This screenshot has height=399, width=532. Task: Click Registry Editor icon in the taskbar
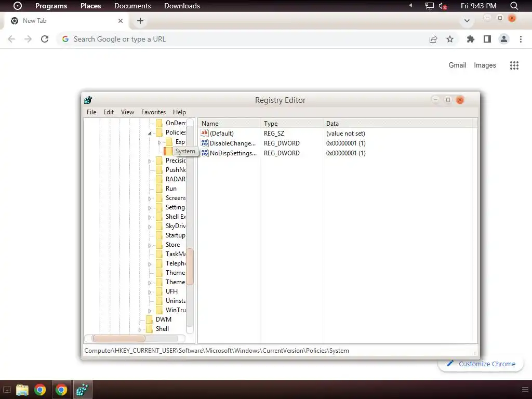point(82,390)
